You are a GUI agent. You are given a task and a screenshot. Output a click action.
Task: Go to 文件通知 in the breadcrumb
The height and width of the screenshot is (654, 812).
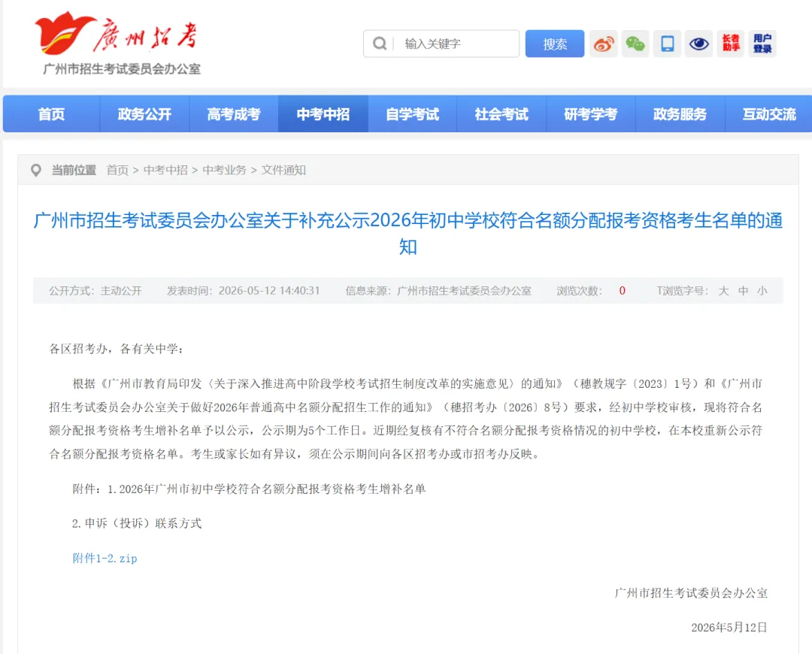coord(283,171)
